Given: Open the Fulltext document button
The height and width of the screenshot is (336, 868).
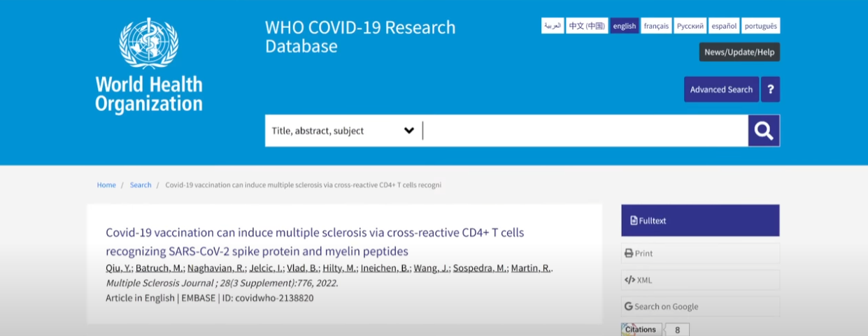Looking at the screenshot, I should (x=699, y=221).
